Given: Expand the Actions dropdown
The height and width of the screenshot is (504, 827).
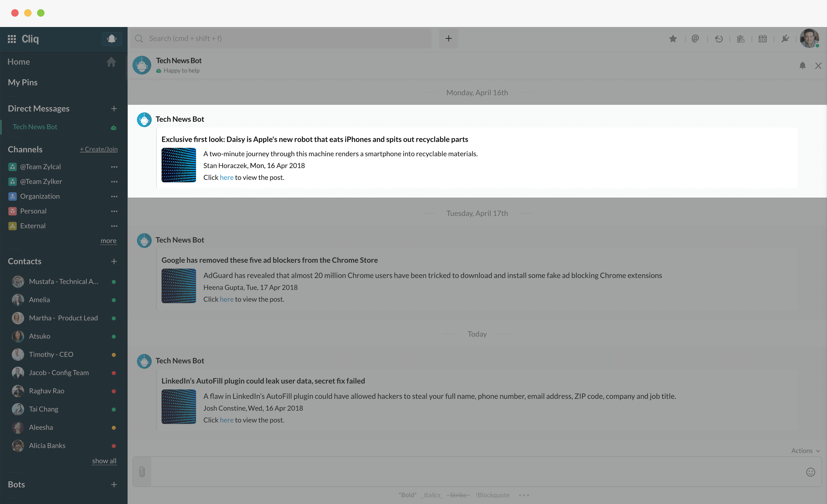Looking at the screenshot, I should (x=805, y=451).
